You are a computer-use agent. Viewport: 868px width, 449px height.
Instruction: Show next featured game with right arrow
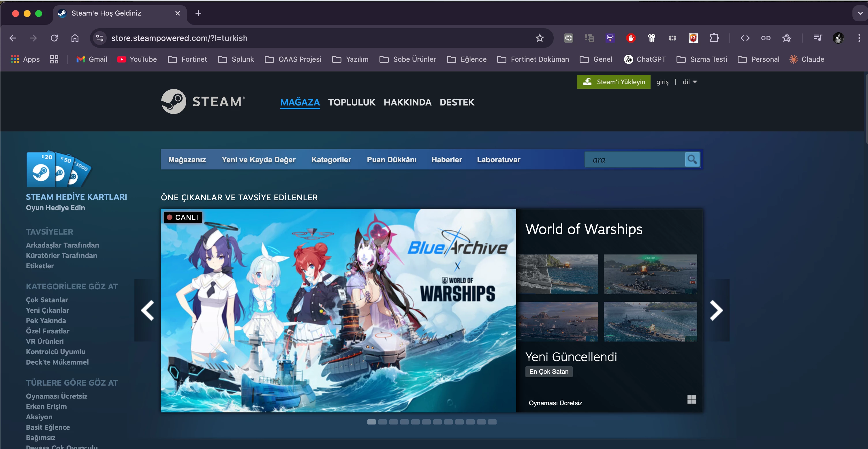tap(716, 310)
